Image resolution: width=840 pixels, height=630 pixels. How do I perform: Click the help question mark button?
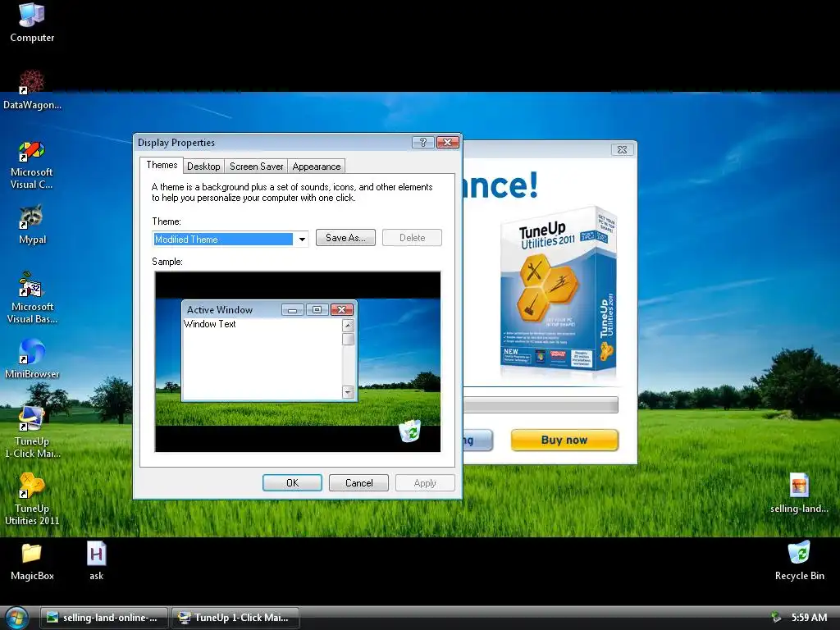[422, 142]
